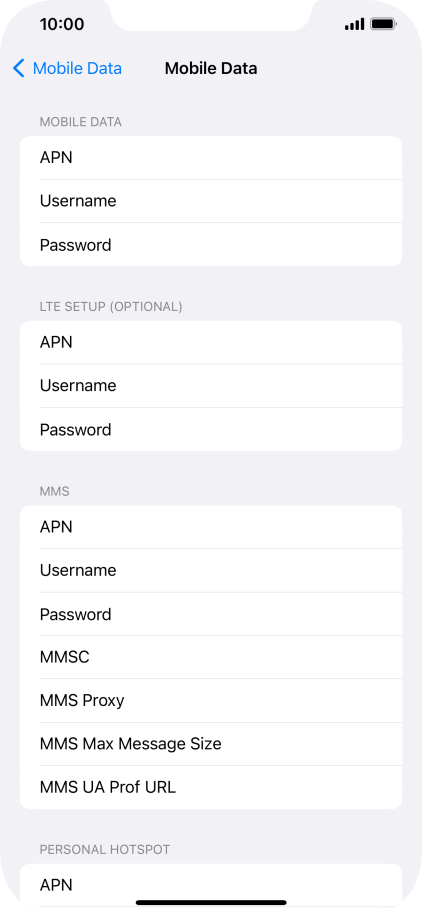This screenshot has height=913, width=422.
Task: Select the MMS Proxy field
Action: pos(211,700)
